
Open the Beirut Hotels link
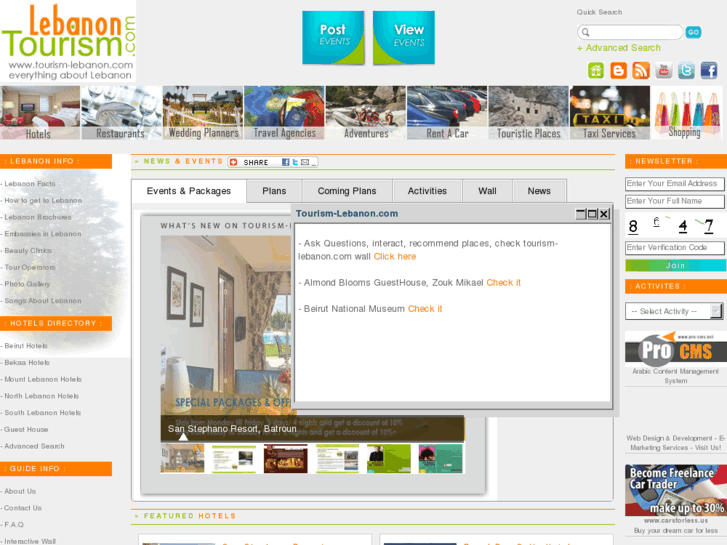point(26,346)
